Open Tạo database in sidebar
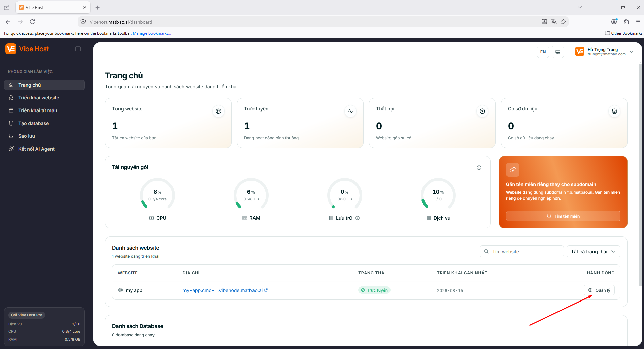The height and width of the screenshot is (349, 644). (44, 123)
